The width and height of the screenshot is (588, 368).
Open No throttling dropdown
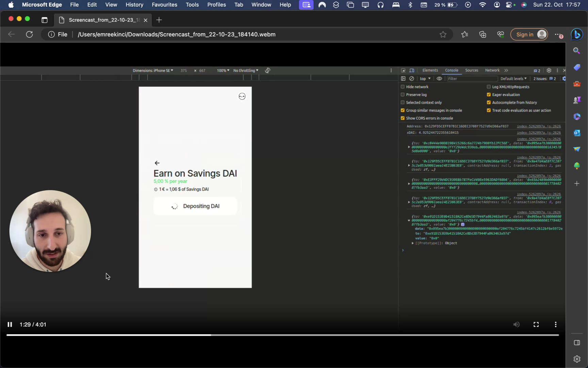click(246, 71)
